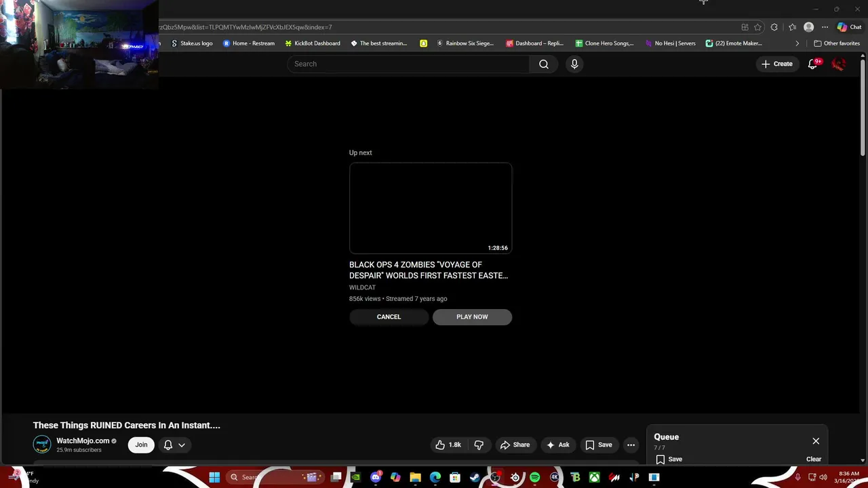Click the taskbar microphone tray icon

coord(798,477)
